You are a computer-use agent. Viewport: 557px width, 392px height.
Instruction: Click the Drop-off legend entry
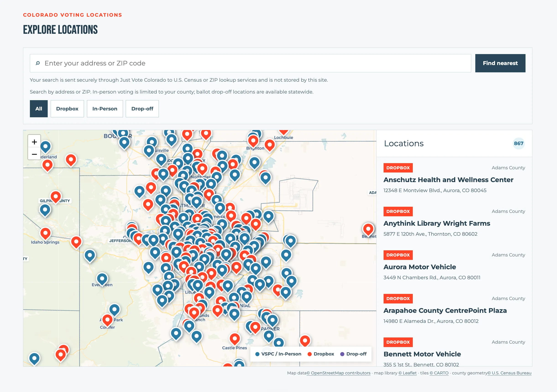(353, 354)
